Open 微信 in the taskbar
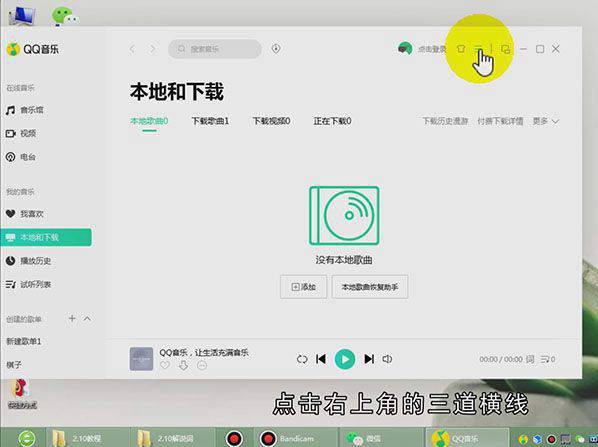 381,438
